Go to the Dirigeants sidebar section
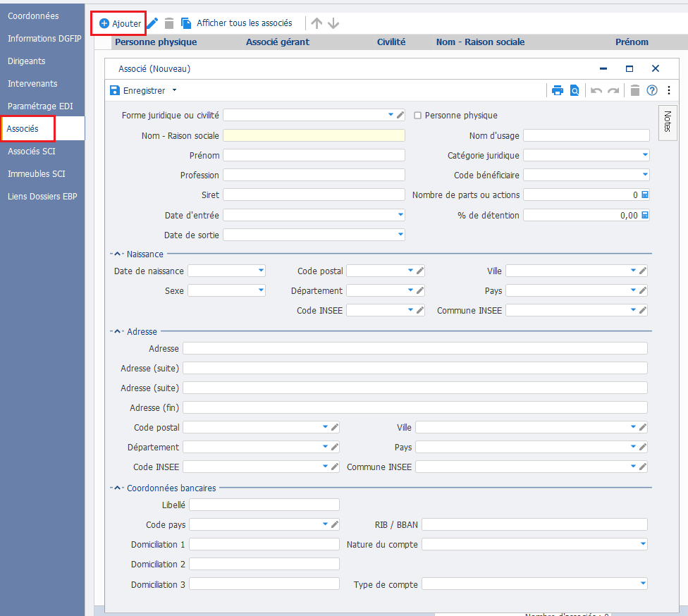Screen dimensions: 688x616 (x=26, y=61)
